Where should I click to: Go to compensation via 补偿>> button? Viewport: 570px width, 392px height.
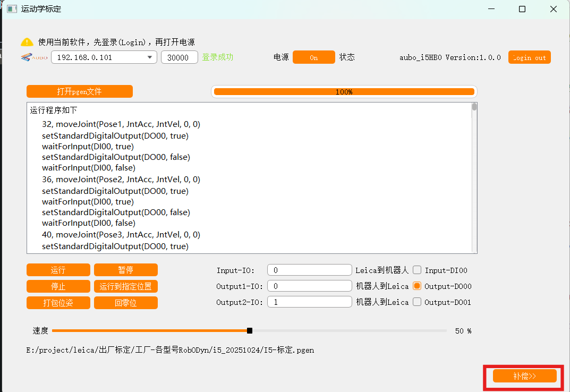click(524, 376)
